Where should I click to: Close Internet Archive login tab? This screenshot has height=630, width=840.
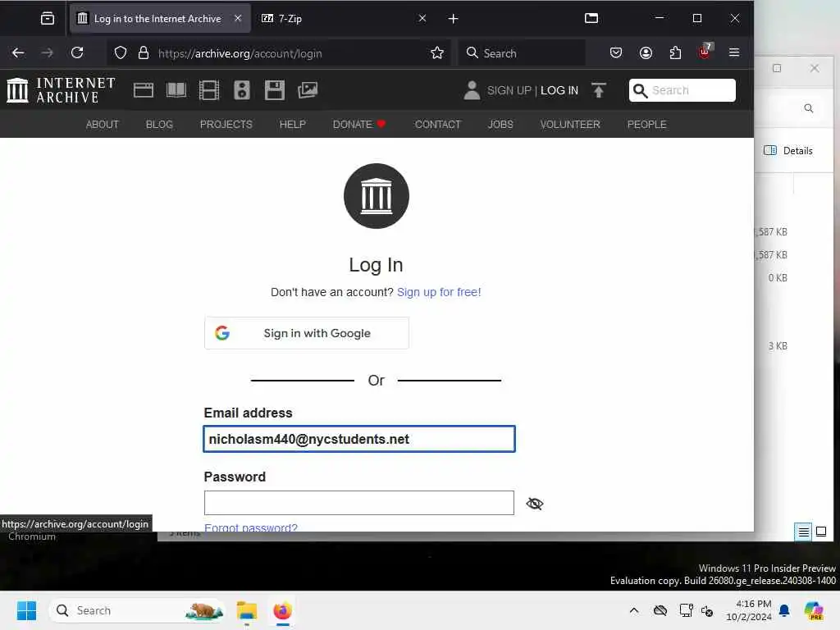(238, 18)
